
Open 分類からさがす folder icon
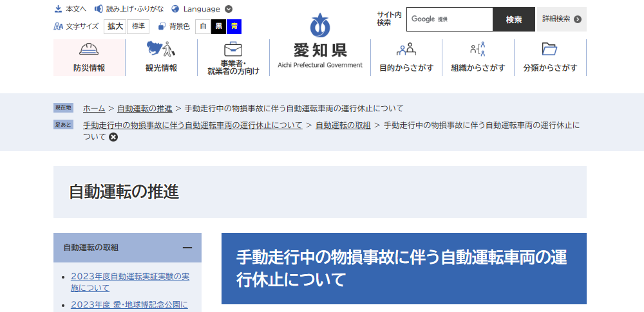tap(549, 50)
